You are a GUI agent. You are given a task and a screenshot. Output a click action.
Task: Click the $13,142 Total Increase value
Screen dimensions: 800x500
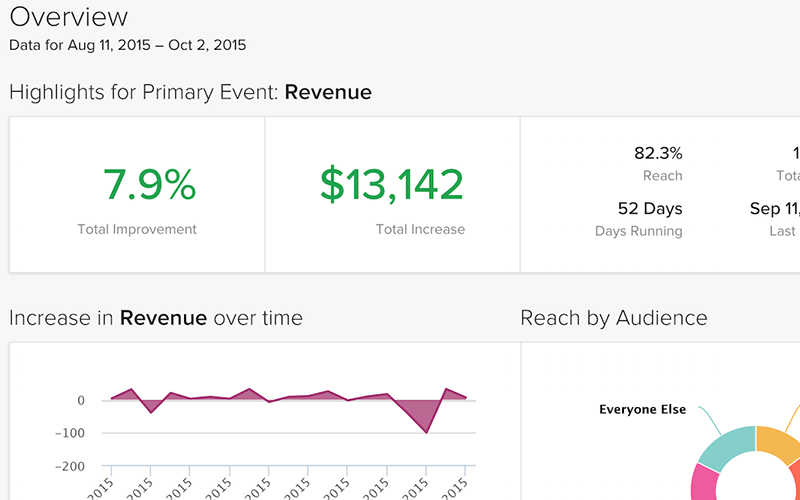click(392, 185)
